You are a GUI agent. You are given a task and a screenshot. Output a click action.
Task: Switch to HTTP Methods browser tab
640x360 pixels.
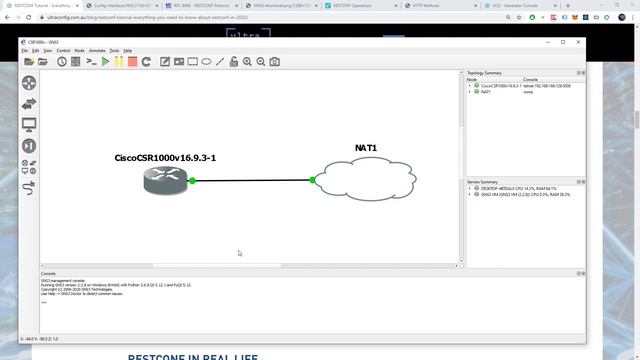(440, 6)
